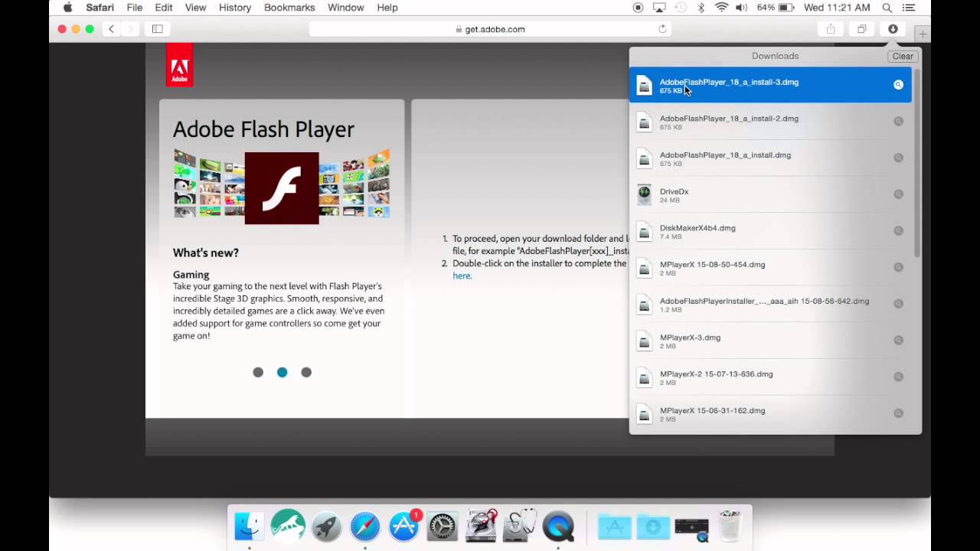Open the Bookmarks menu
Viewport: 980px width, 551px height.
click(x=289, y=8)
